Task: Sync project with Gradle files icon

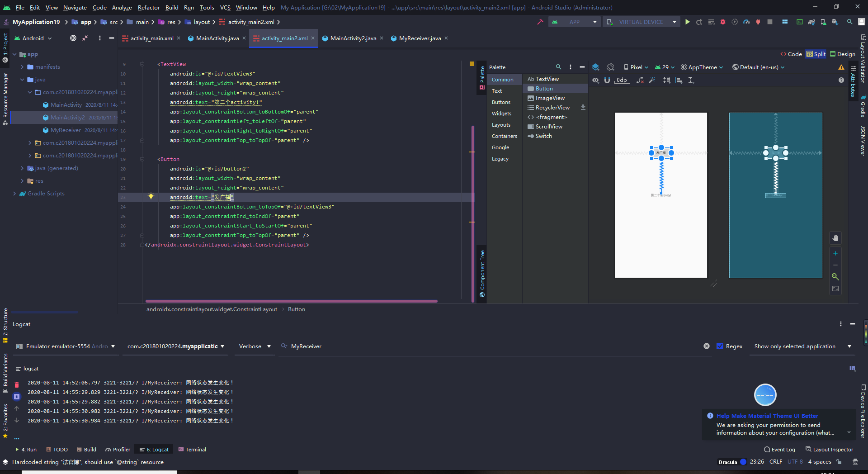Action: pos(811,22)
